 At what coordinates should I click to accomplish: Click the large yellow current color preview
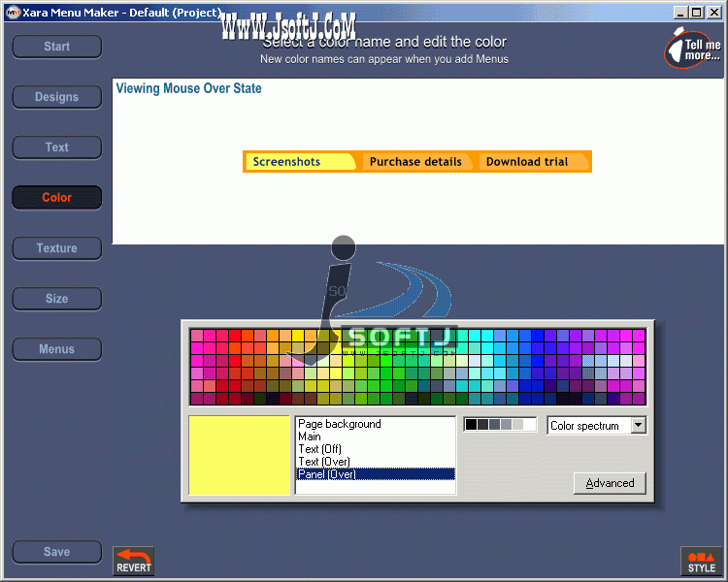(239, 455)
